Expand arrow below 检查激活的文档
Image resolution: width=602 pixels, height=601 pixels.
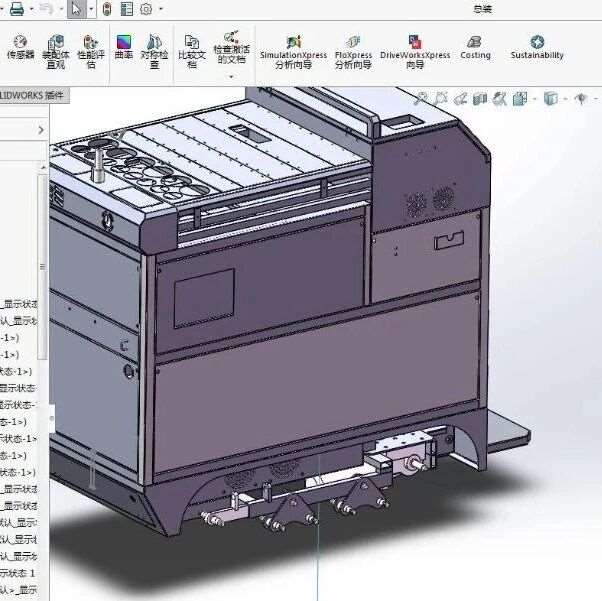(x=231, y=76)
